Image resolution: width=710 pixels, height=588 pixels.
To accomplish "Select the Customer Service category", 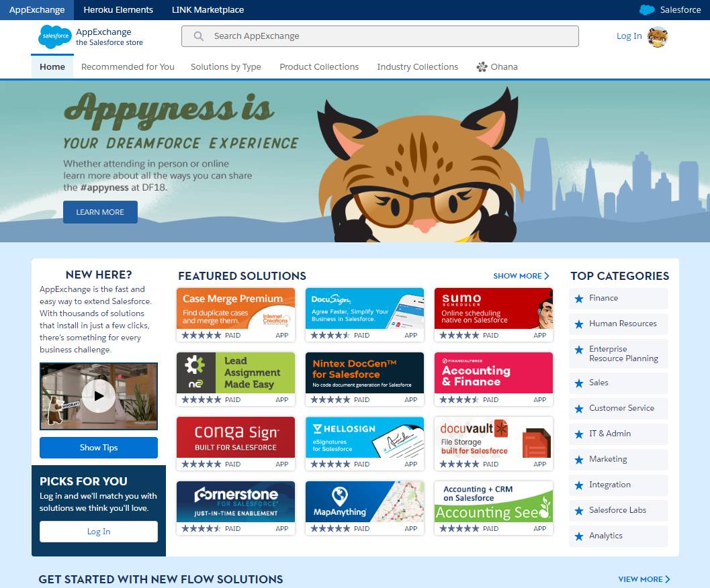I will [x=619, y=408].
